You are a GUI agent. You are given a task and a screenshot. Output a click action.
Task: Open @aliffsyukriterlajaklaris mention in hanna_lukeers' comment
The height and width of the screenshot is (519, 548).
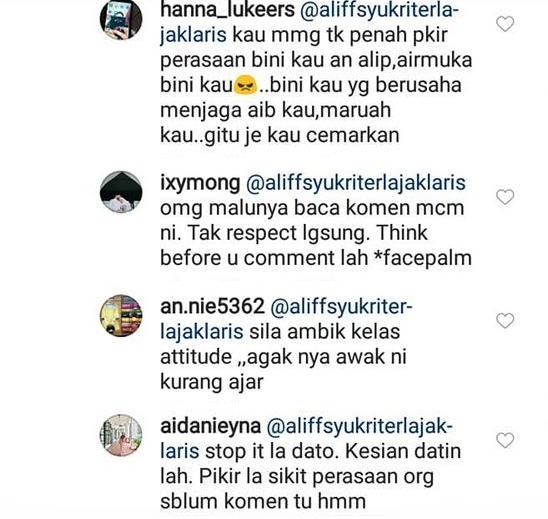(379, 10)
